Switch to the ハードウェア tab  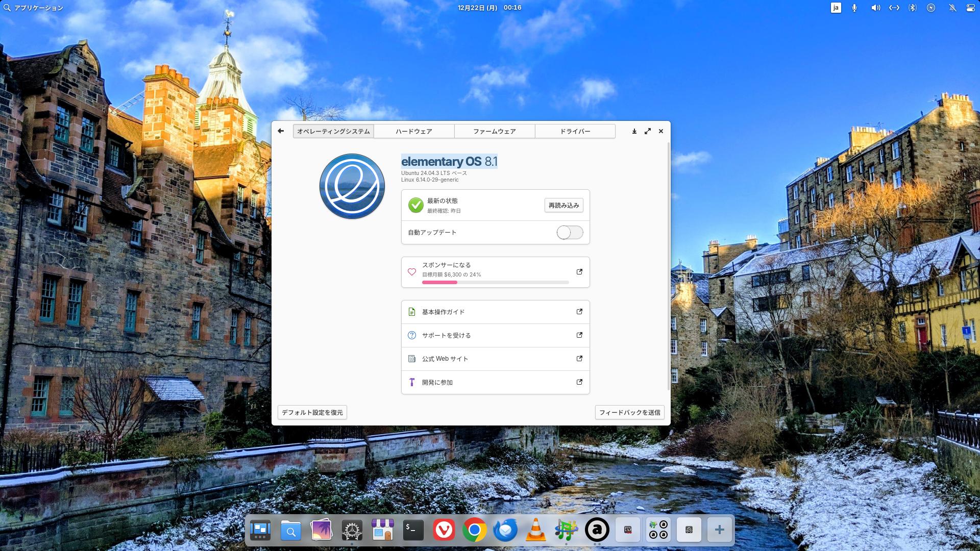pyautogui.click(x=413, y=131)
